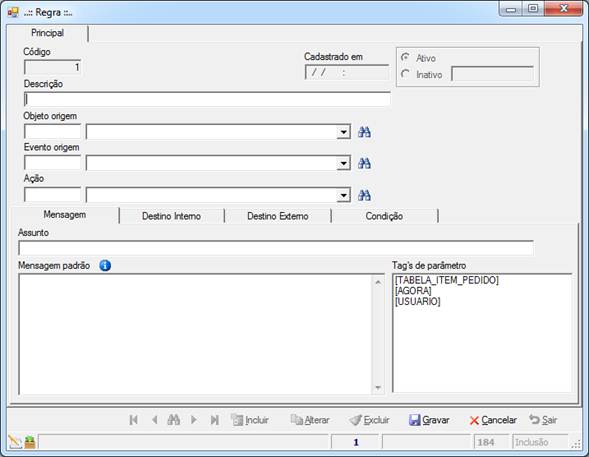The image size is (589, 457).
Task: Open search for Evento origem binoculars
Action: click(364, 163)
